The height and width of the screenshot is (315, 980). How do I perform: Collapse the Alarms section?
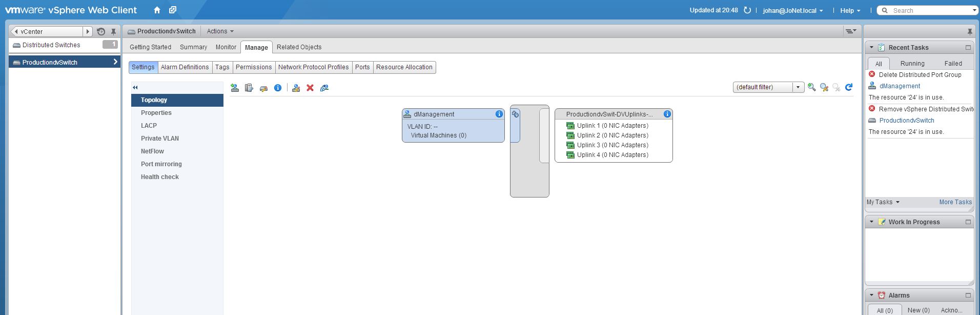(x=871, y=296)
